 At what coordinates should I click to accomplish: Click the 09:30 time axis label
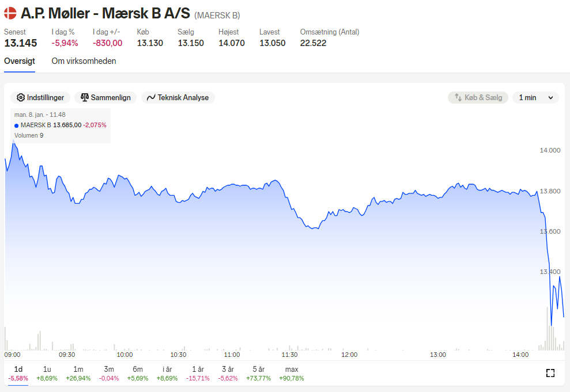click(x=67, y=355)
